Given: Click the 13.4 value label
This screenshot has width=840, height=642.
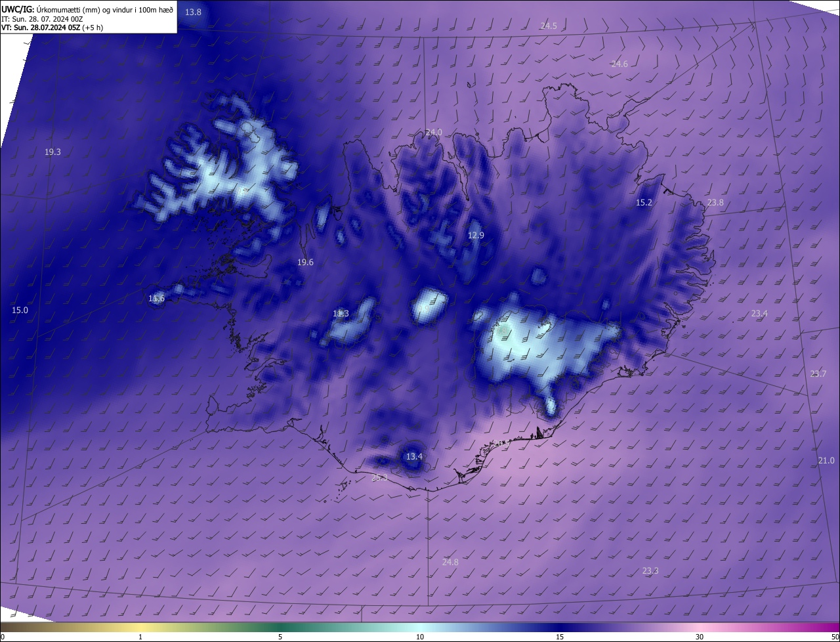Looking at the screenshot, I should [414, 456].
